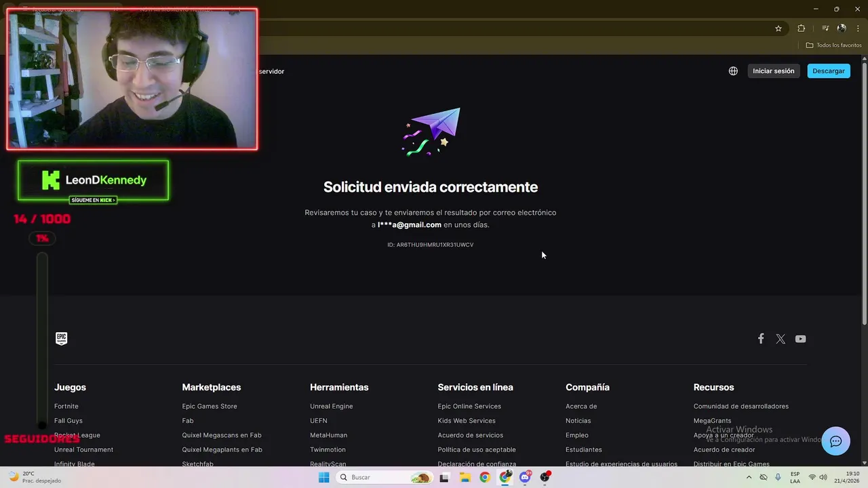The height and width of the screenshot is (488, 868).
Task: Open the media controls icon in the toolbar
Action: (825, 28)
